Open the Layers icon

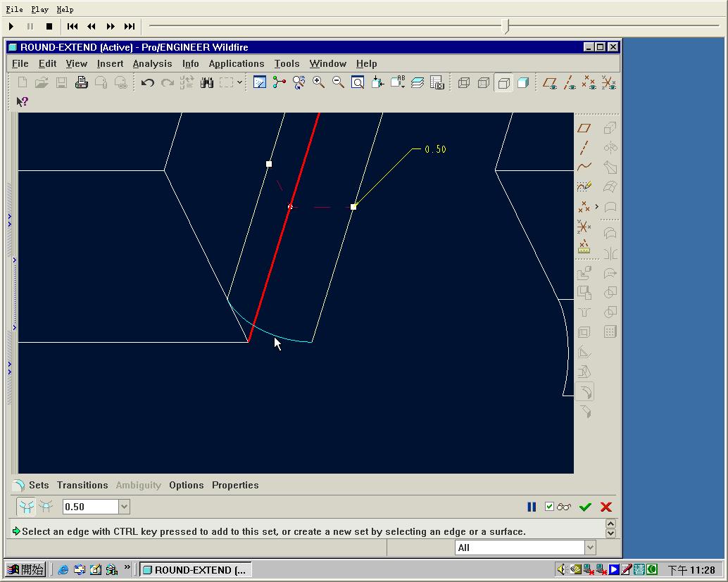tap(417, 82)
